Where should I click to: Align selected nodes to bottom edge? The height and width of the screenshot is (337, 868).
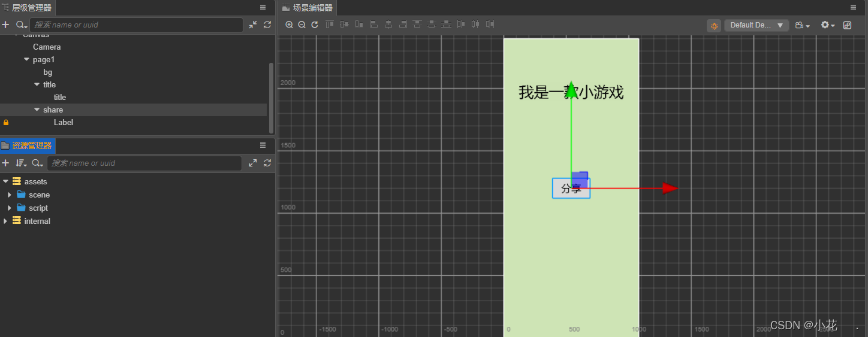coord(359,25)
